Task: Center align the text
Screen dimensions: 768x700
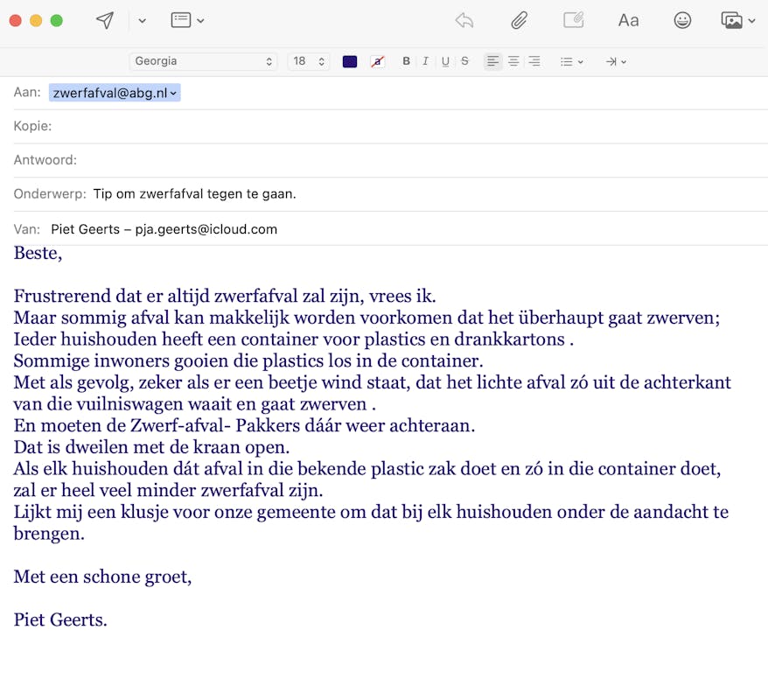Action: 513,61
